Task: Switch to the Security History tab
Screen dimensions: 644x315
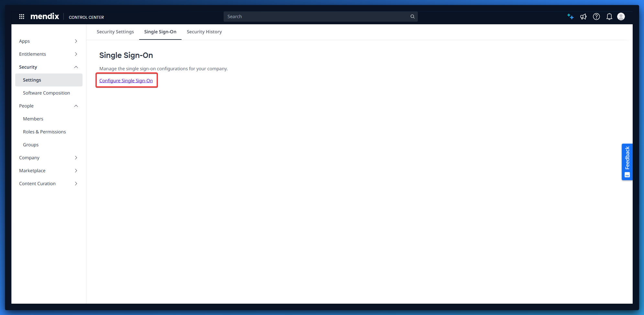Action: (204, 32)
